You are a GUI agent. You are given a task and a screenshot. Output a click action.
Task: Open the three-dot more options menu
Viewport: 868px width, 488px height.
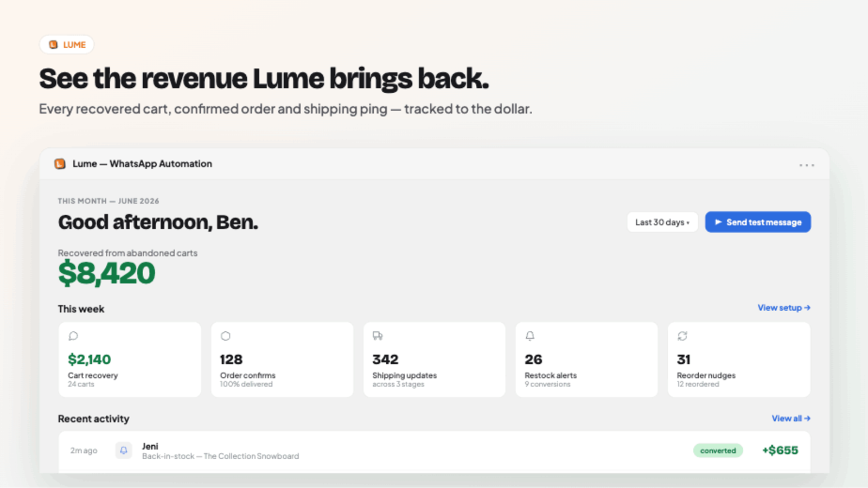click(807, 165)
